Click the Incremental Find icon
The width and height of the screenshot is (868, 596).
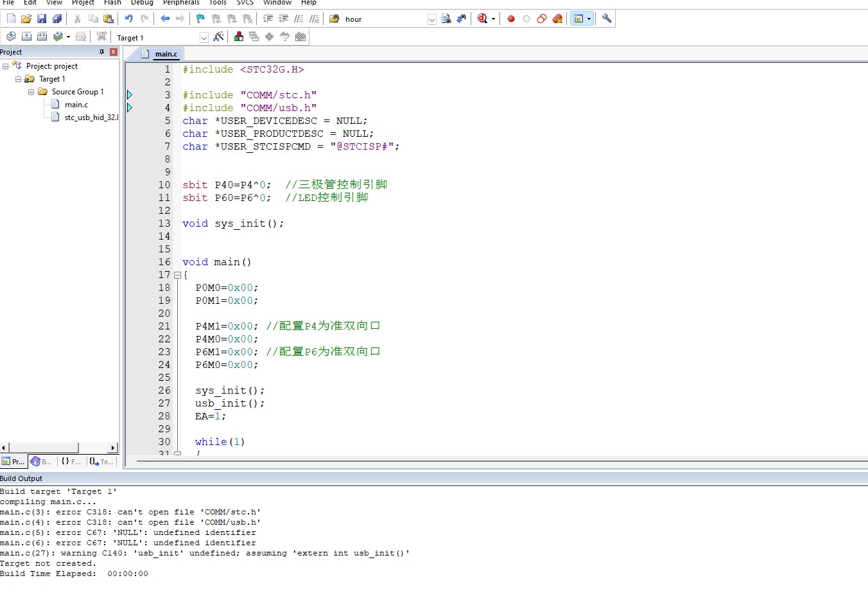(x=462, y=19)
